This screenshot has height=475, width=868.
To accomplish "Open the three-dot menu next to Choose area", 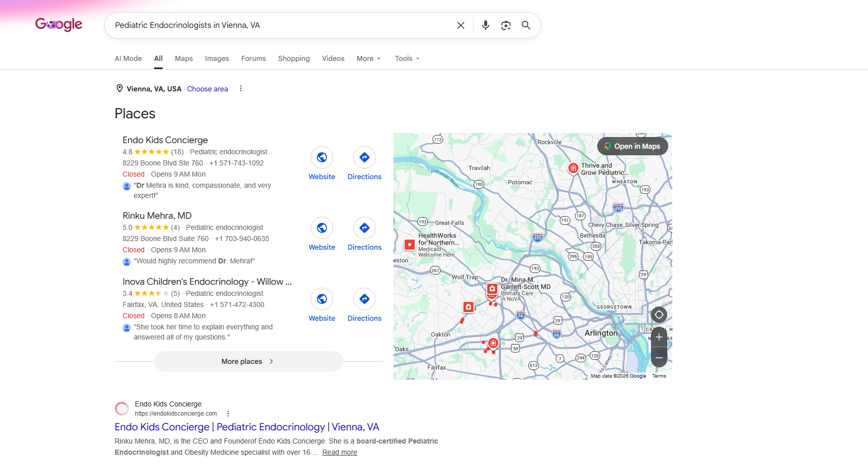I will (241, 88).
